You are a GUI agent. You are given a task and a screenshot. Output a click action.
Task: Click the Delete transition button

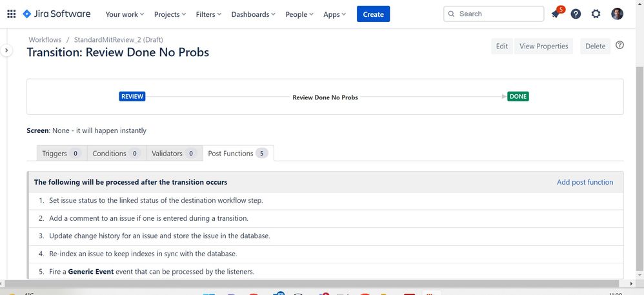coord(595,46)
